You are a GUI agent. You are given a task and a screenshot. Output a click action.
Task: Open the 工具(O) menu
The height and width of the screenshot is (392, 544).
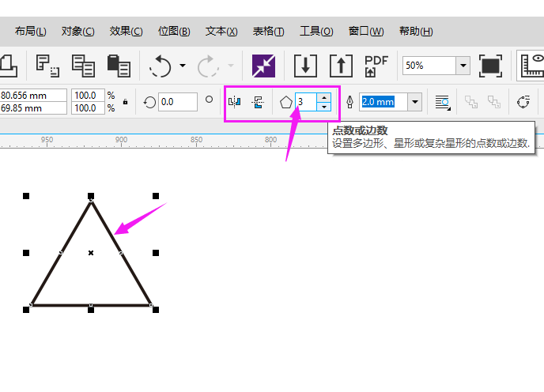tap(316, 32)
